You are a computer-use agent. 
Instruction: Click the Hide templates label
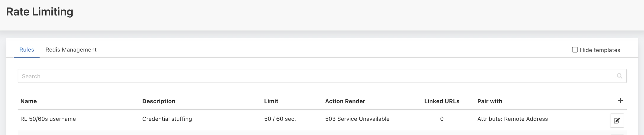click(x=600, y=50)
